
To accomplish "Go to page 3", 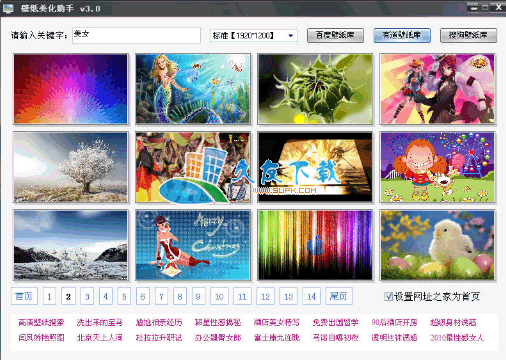I will (87, 296).
